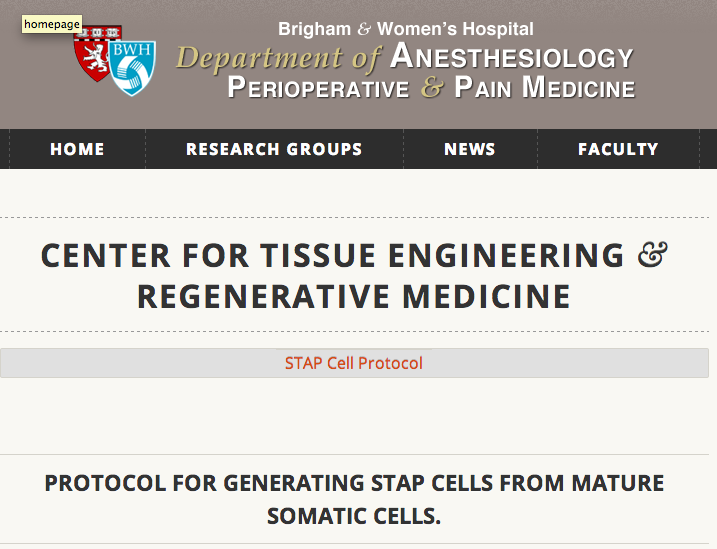
Task: Click the cut-off nav segment right of FACULTY
Action: (x=708, y=149)
